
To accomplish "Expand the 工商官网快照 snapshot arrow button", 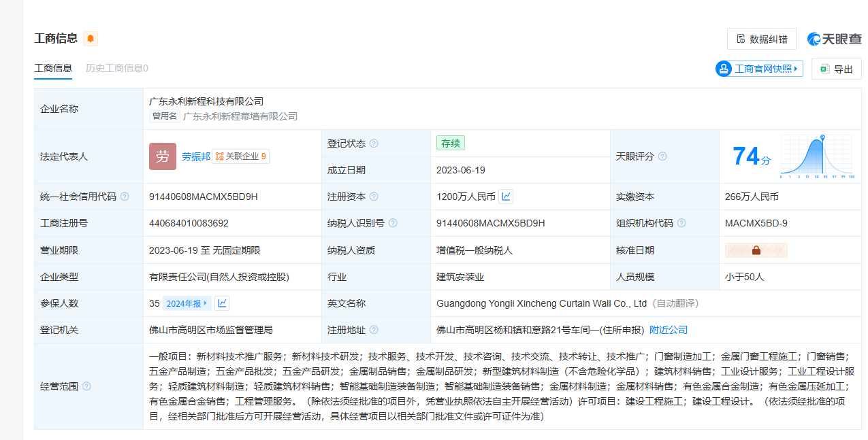I will pos(795,69).
